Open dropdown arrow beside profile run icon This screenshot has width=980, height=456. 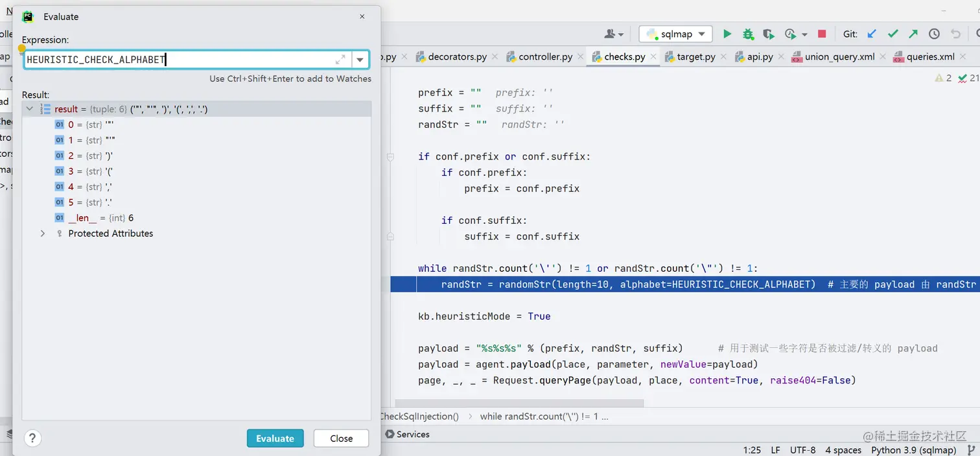804,34
